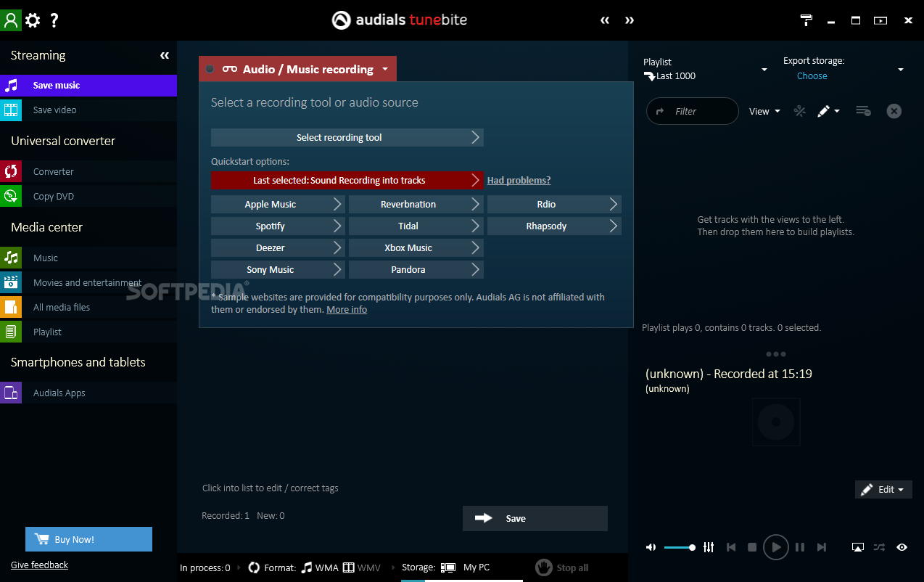Click the record indicator dot

click(210, 69)
